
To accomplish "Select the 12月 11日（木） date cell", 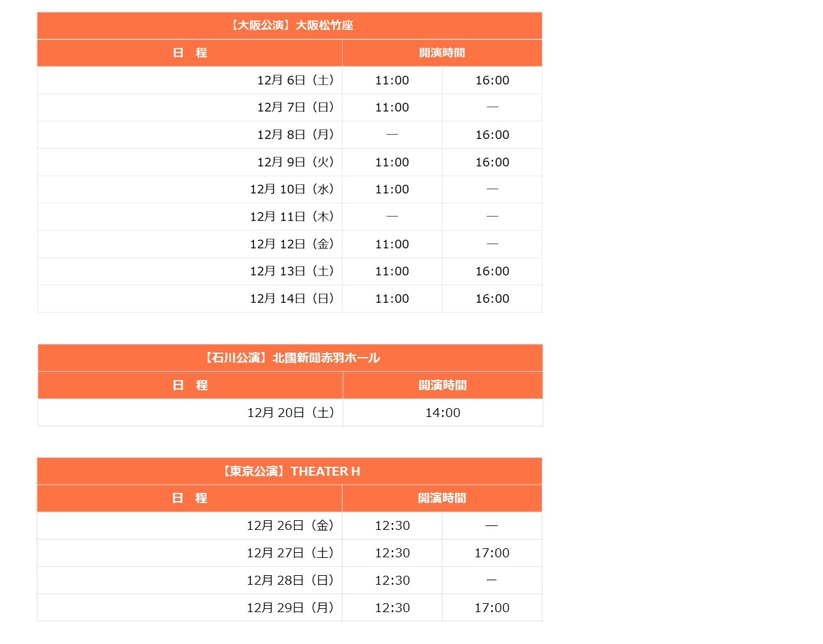I will [190, 217].
